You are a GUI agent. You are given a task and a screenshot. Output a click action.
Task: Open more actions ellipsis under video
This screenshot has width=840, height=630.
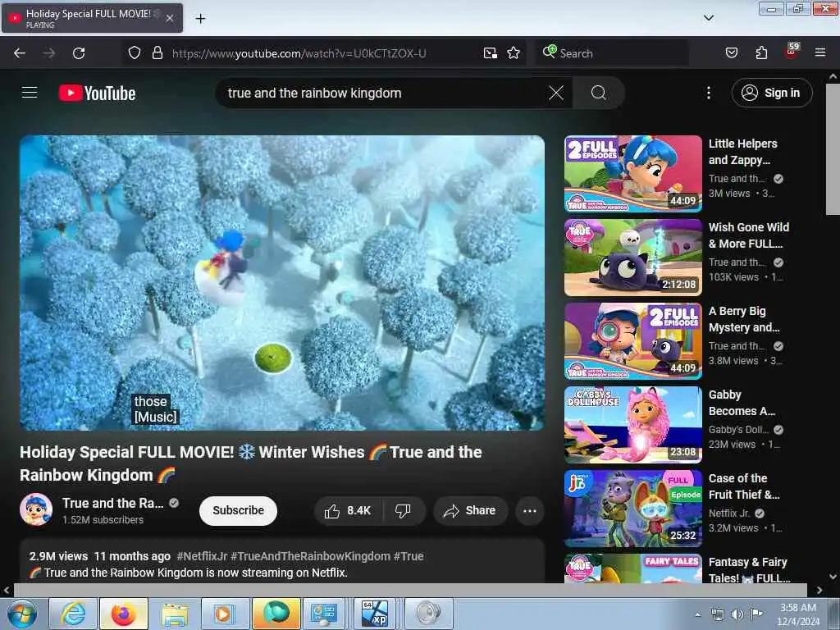click(529, 511)
